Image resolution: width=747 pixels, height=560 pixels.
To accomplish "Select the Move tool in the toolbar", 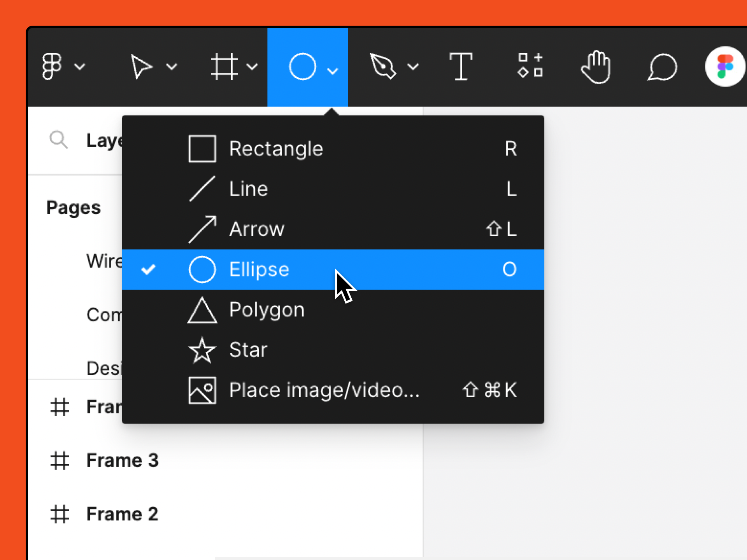I will tap(142, 66).
